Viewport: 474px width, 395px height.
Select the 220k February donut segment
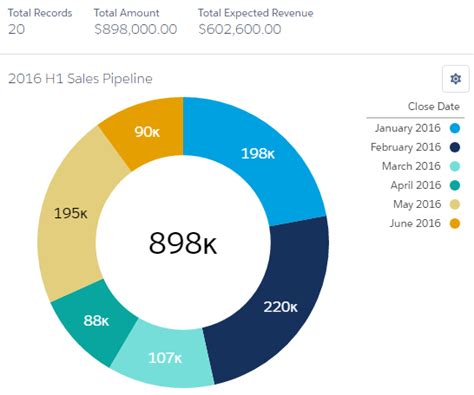pos(281,307)
